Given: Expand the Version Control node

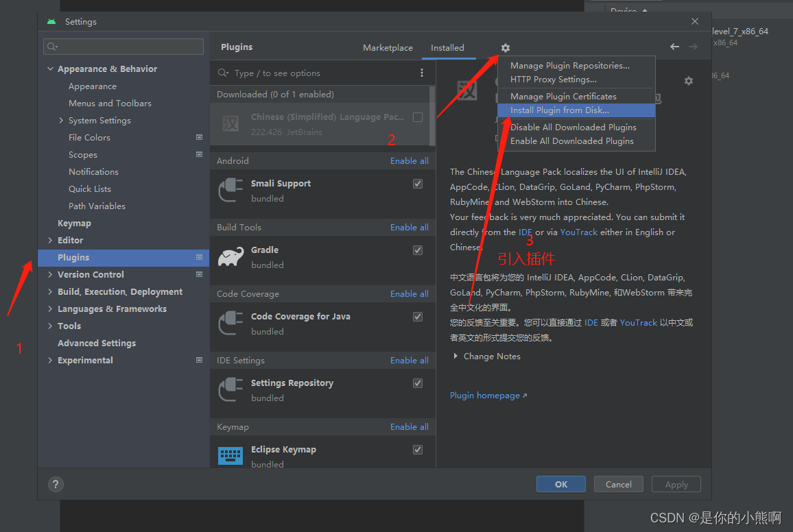Looking at the screenshot, I should click(x=50, y=274).
